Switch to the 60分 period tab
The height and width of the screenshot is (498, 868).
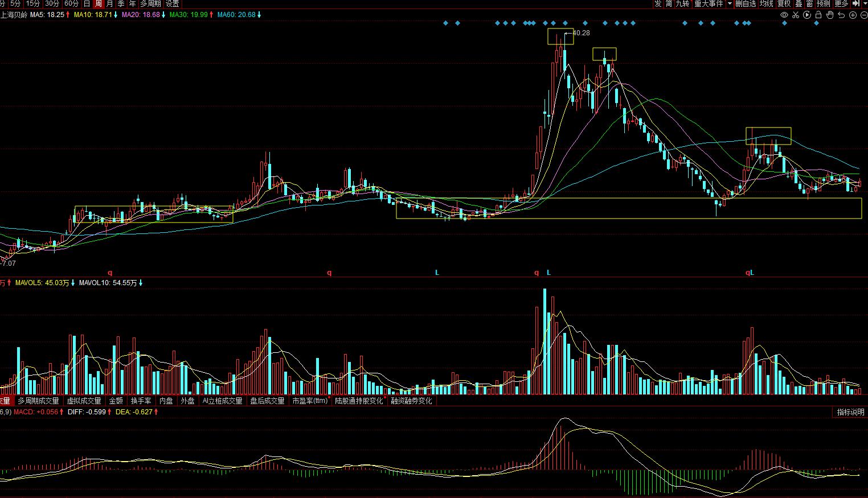tap(71, 3)
